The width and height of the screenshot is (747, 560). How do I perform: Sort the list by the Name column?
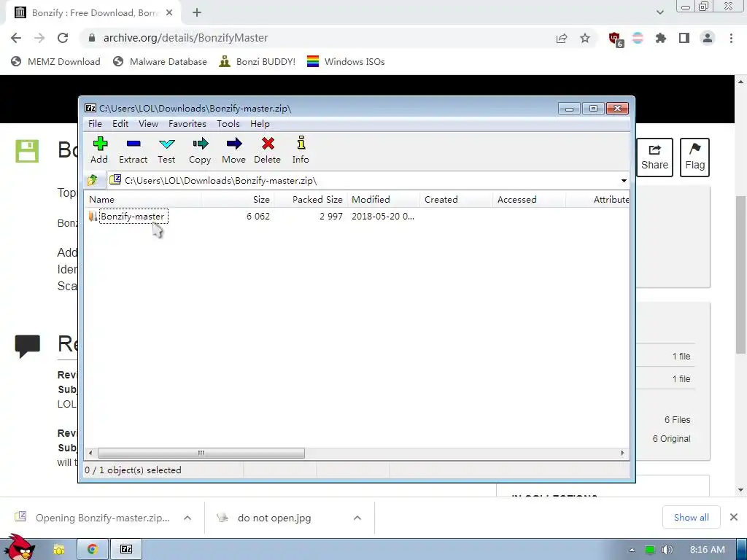[143, 200]
